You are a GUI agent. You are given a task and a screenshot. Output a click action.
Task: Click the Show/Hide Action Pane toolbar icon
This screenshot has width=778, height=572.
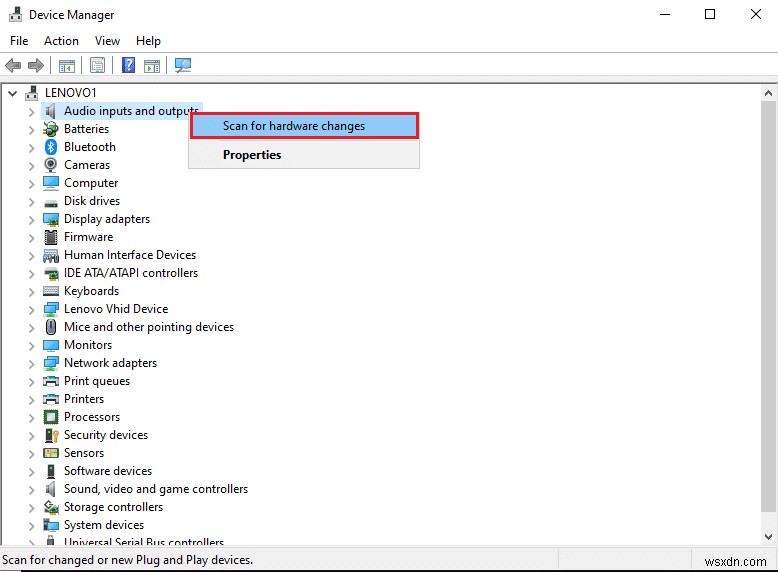tap(152, 65)
